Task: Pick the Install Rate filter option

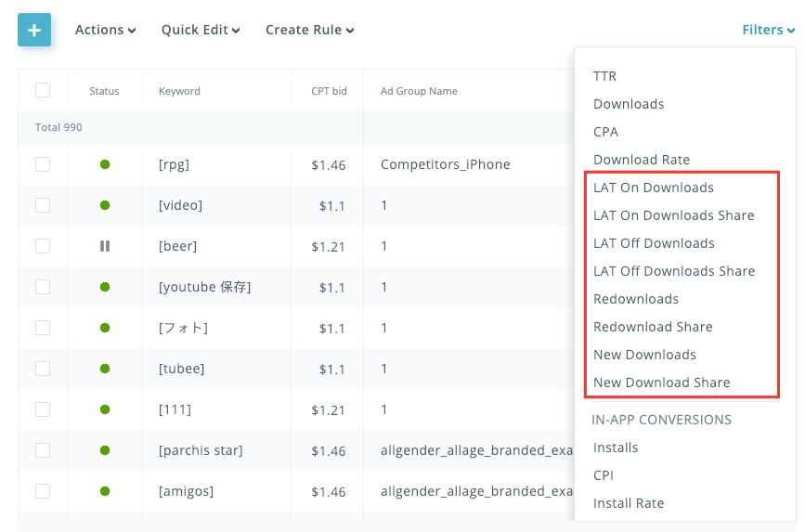Action: click(629, 503)
